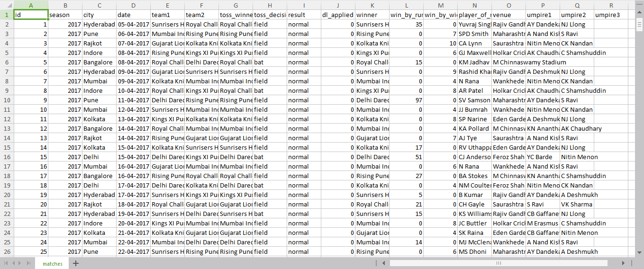The height and width of the screenshot is (269, 644).
Task: Select column K header
Action: (372, 5)
